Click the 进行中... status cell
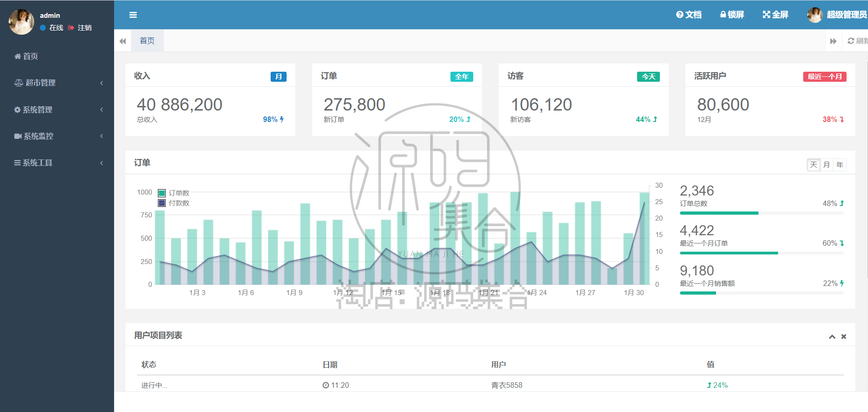 pyautogui.click(x=154, y=385)
